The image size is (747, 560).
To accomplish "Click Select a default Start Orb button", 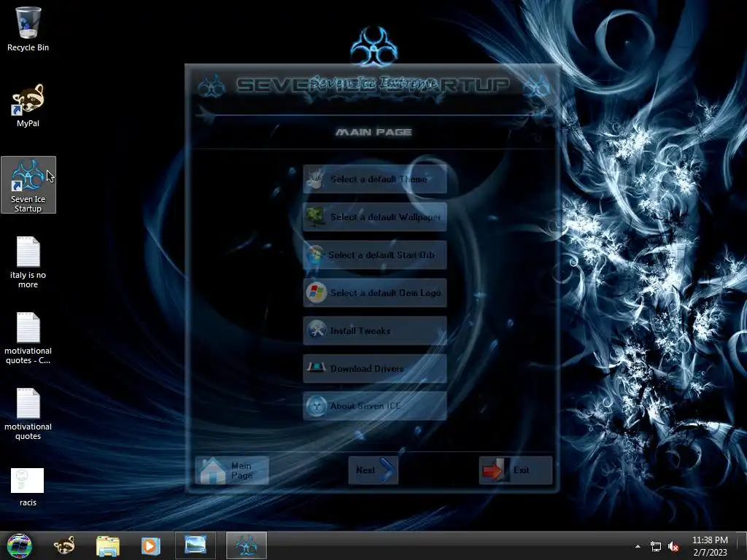I will click(x=374, y=254).
